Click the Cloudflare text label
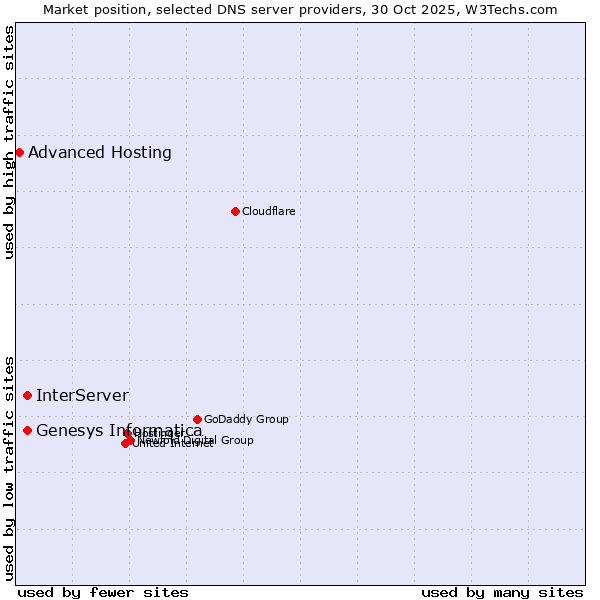Screen dimensions: 600x600 [268, 211]
